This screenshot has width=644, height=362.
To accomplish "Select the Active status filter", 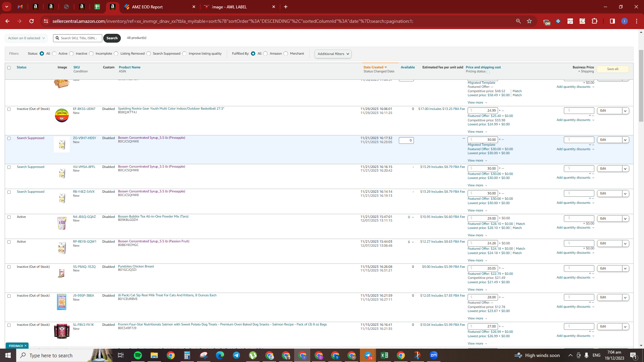I will tap(54, 54).
